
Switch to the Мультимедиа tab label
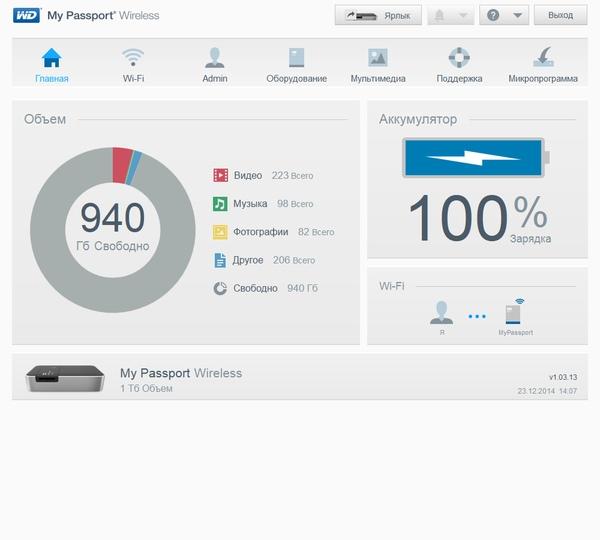click(378, 78)
